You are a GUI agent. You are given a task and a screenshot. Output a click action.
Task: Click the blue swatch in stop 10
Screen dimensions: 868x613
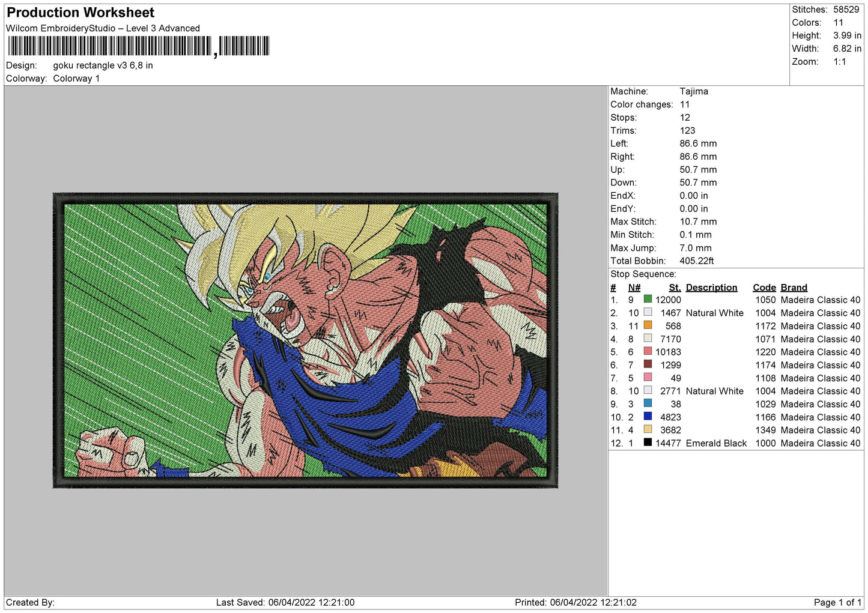pyautogui.click(x=648, y=416)
